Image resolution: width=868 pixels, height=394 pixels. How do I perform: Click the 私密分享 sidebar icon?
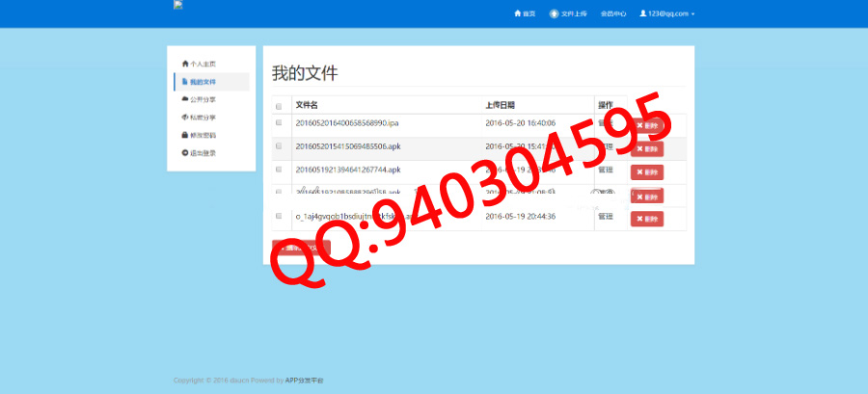point(185,117)
